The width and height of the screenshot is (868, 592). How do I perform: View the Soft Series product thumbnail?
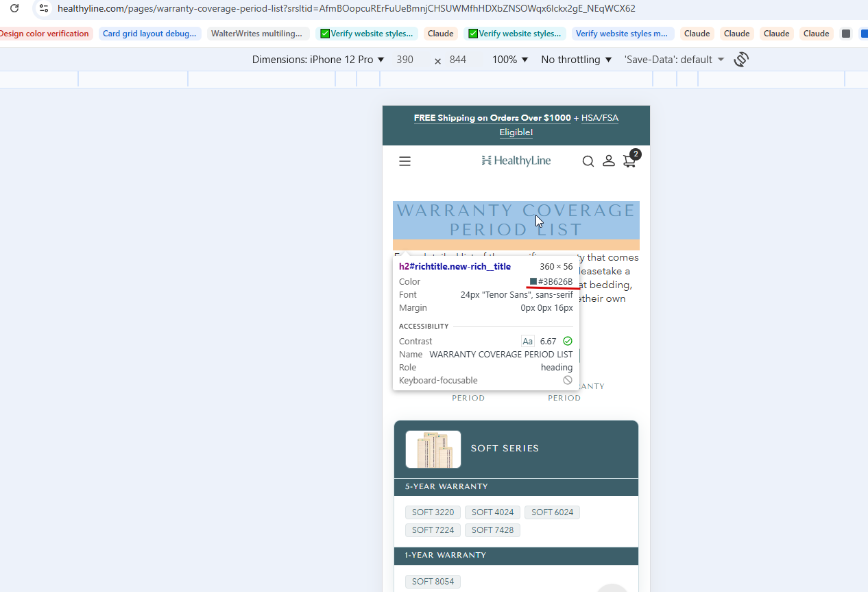[x=433, y=449]
